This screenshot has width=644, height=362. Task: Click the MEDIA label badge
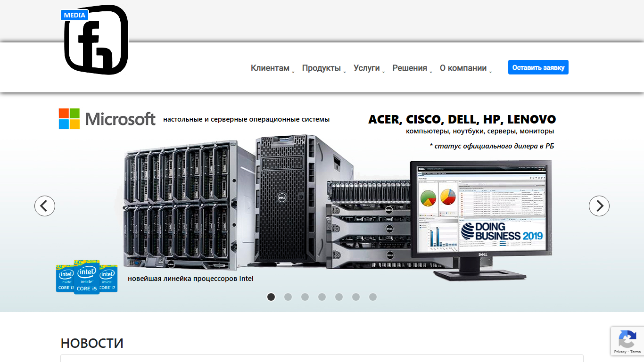click(74, 15)
